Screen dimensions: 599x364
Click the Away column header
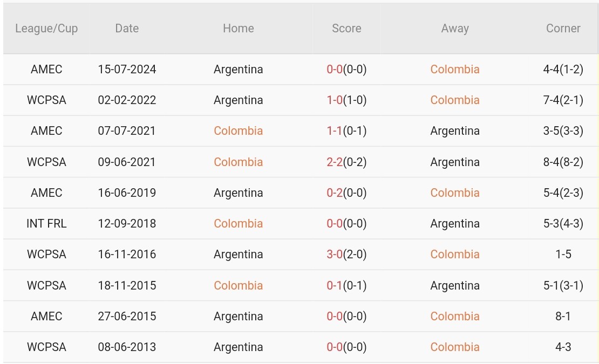pos(455,29)
